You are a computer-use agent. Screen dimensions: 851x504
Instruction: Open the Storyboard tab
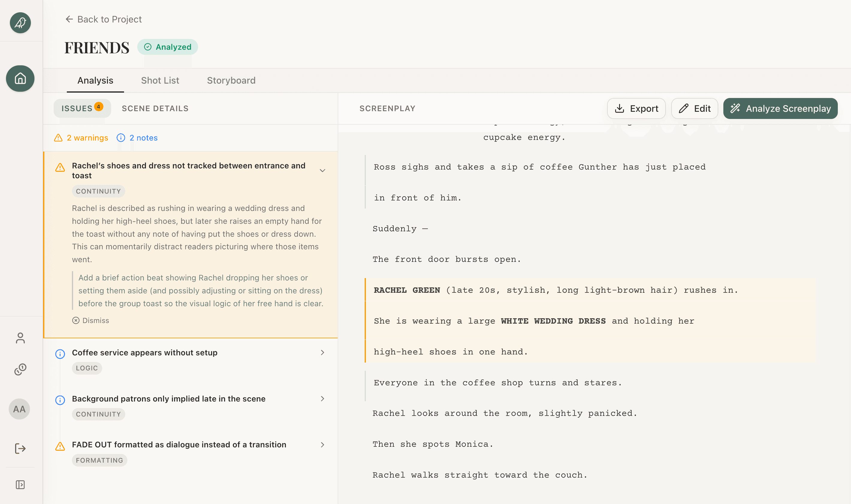coord(231,81)
